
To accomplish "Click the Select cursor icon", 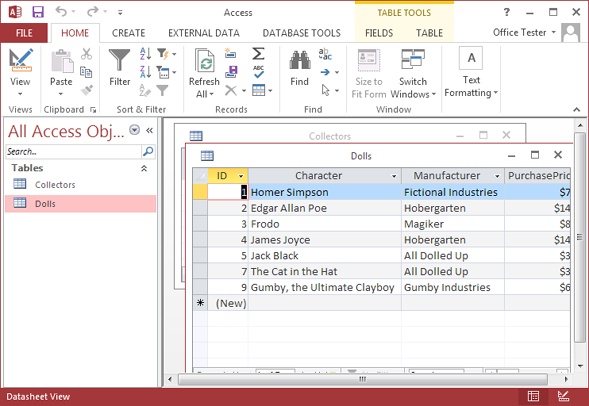I will coord(325,90).
